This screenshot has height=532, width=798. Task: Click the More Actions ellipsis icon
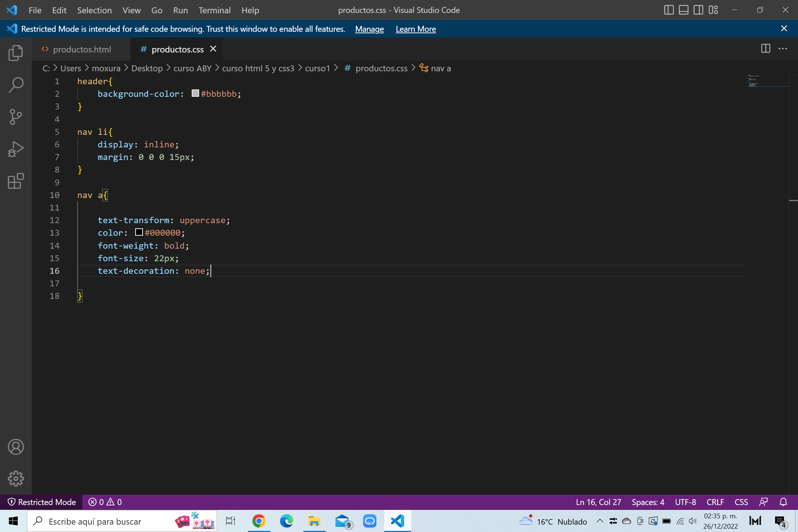[783, 49]
